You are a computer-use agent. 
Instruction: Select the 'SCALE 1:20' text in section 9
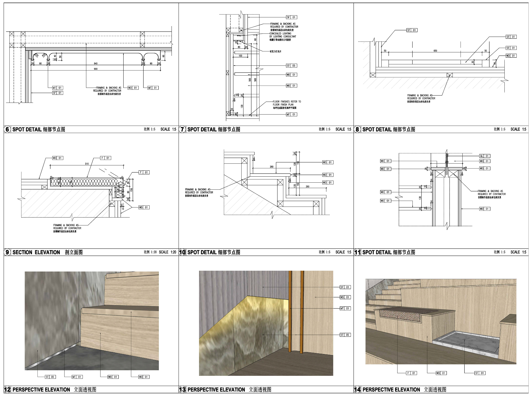pos(167,252)
